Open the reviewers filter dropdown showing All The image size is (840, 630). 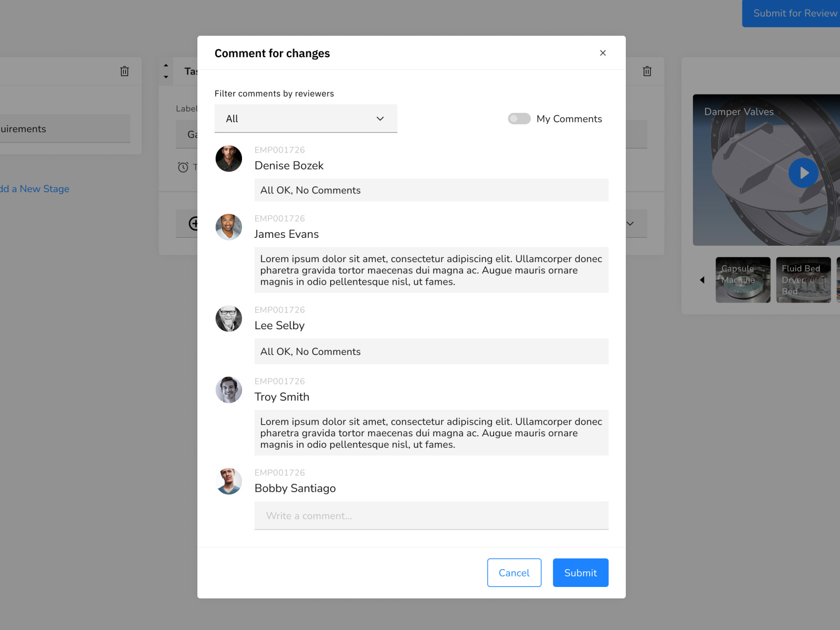pos(306,119)
